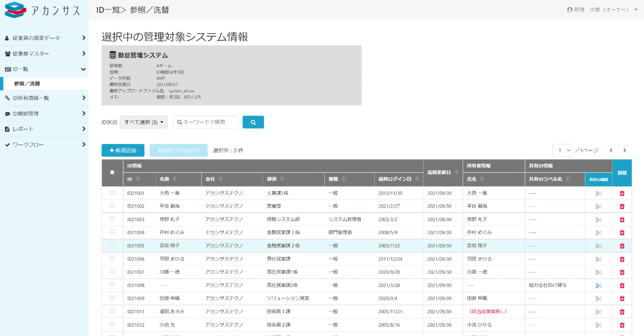Click the ワークフロー checkmark icon

(7, 144)
